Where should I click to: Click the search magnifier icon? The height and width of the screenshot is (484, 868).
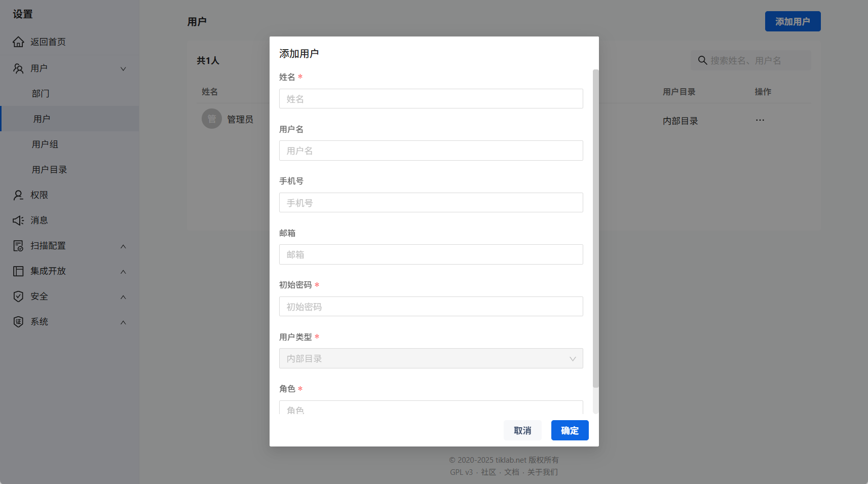(702, 60)
